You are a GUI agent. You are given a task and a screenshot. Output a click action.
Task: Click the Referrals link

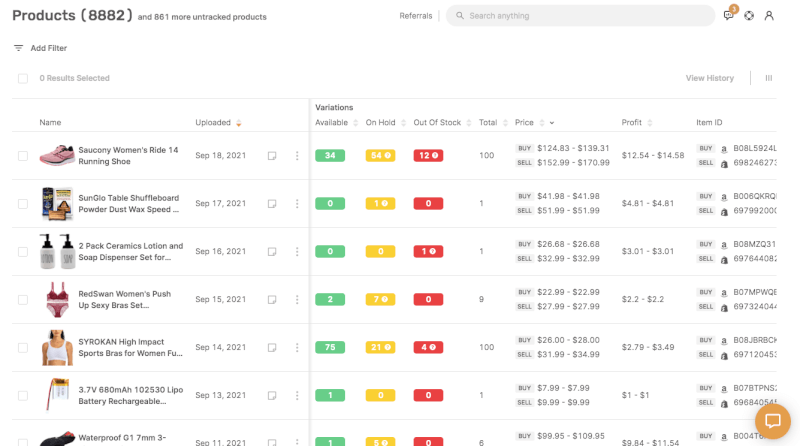[415, 16]
